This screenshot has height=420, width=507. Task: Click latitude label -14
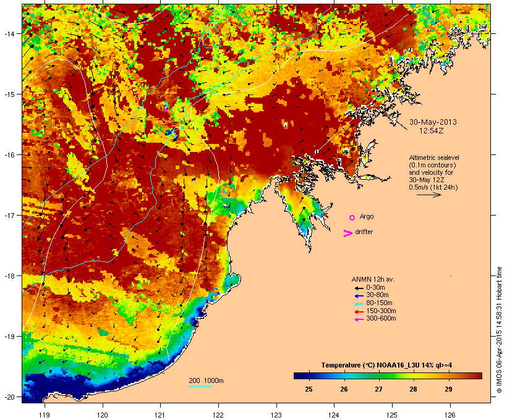tap(9, 33)
